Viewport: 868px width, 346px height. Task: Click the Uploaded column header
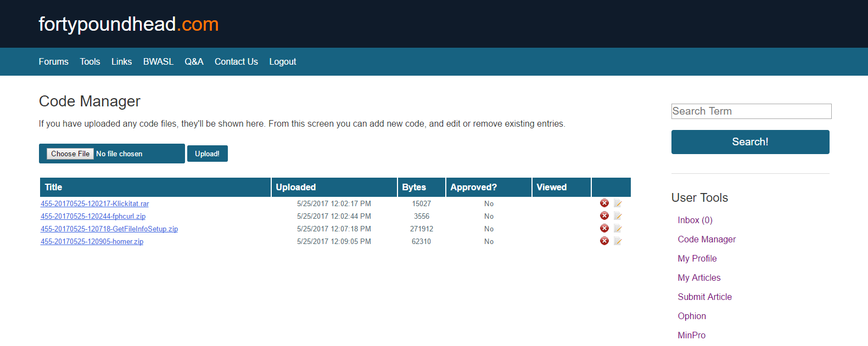click(x=334, y=187)
